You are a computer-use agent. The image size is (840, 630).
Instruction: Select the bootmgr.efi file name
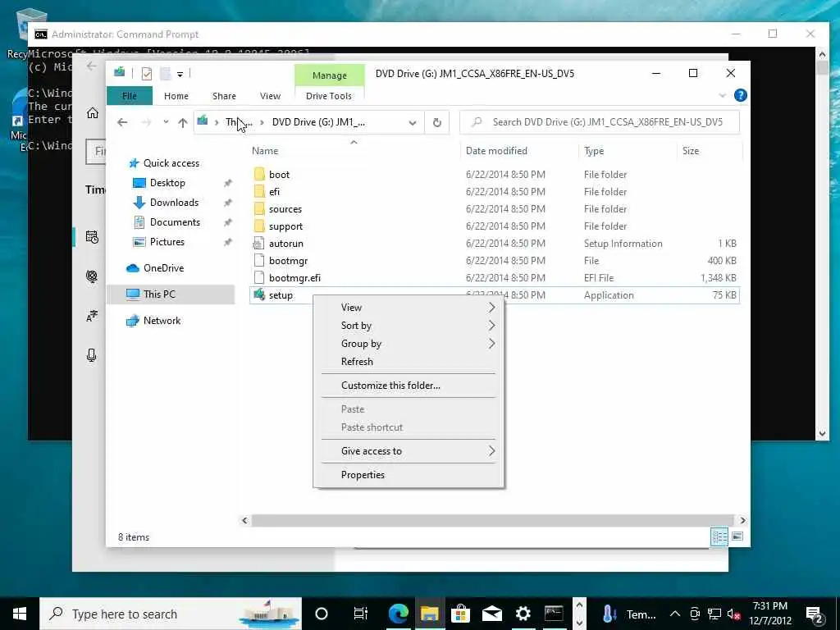coord(294,278)
